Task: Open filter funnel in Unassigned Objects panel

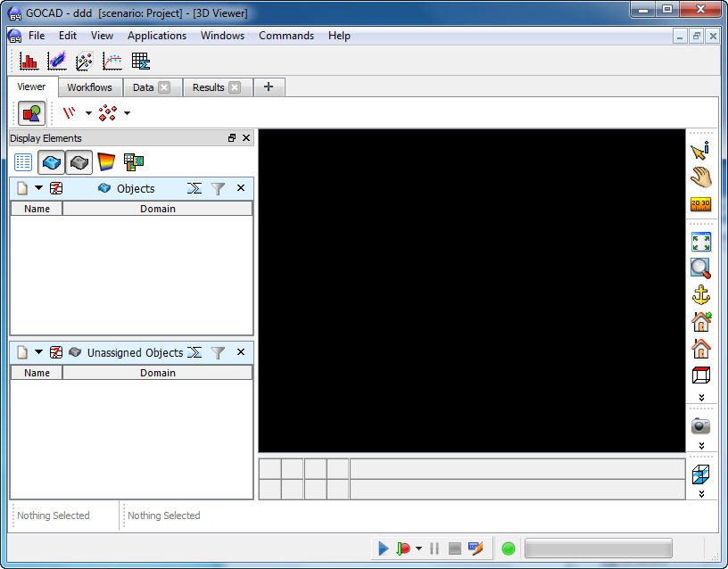Action: (218, 352)
